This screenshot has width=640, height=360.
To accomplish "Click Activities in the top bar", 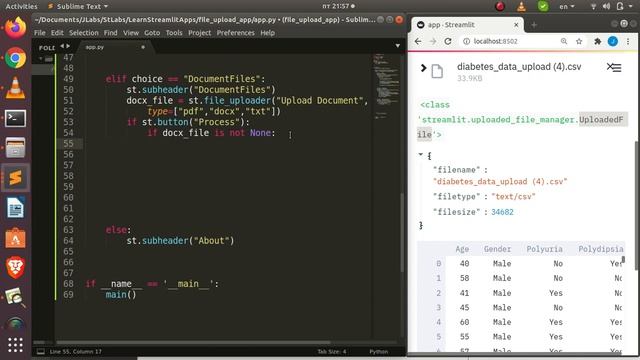I will (x=21, y=6).
